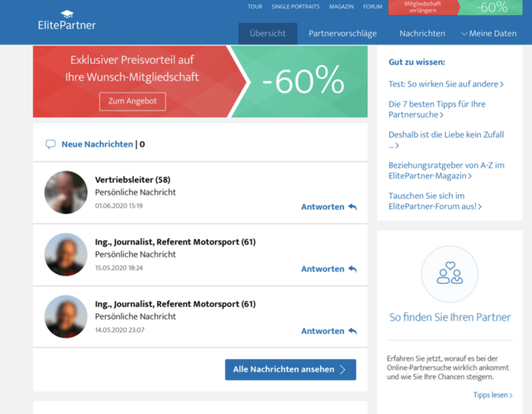Click Persönliche Nachricht under Vertriebsleiter
Screen dimensions: 532x414
(136, 192)
